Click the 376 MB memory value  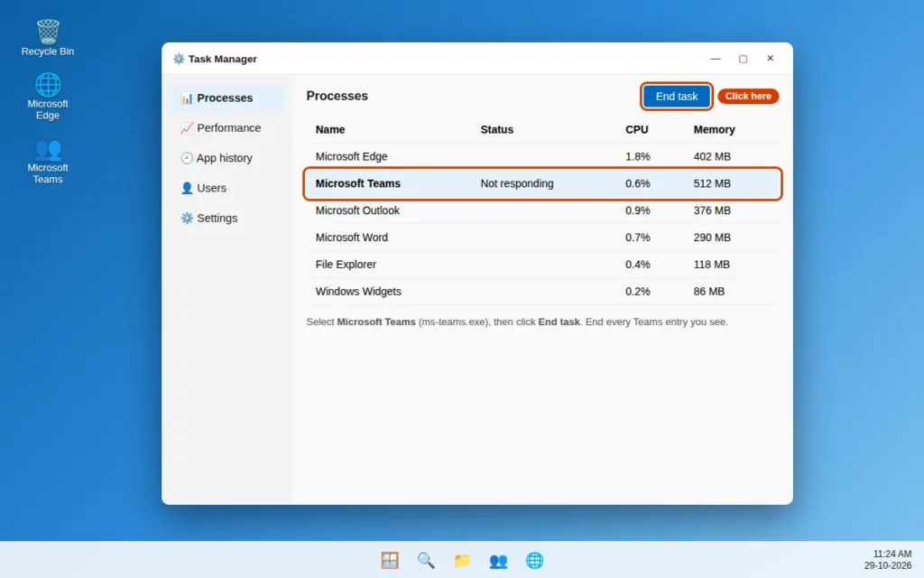coord(712,210)
